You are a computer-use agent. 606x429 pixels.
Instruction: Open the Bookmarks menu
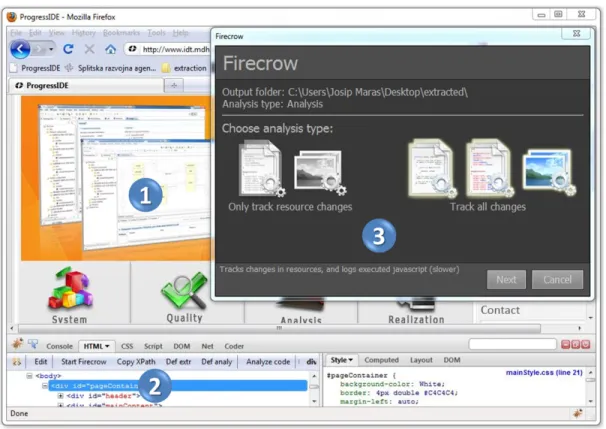[x=121, y=33]
